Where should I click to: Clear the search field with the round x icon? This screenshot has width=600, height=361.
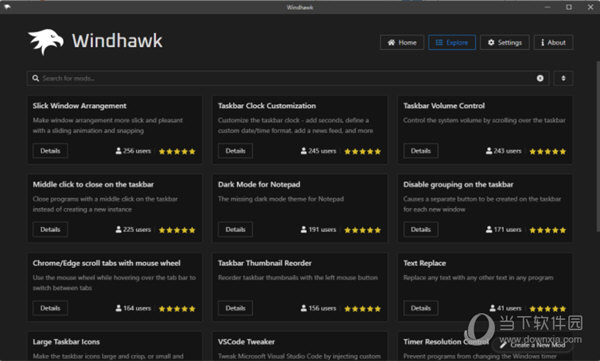(x=540, y=78)
